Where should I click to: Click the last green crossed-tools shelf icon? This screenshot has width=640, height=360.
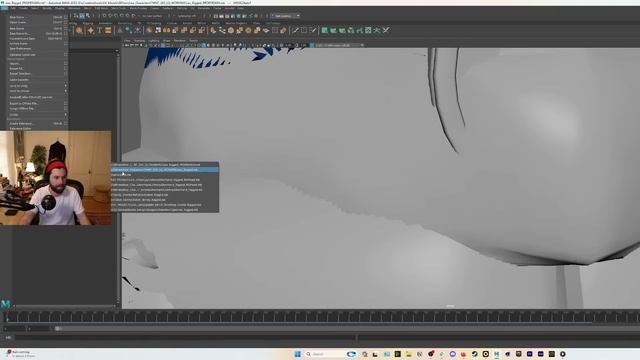386,30
